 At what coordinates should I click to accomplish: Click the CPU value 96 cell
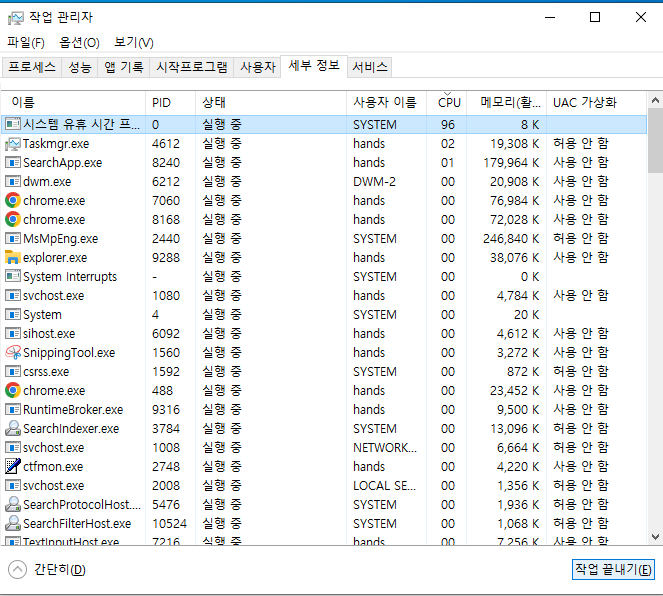(x=447, y=125)
